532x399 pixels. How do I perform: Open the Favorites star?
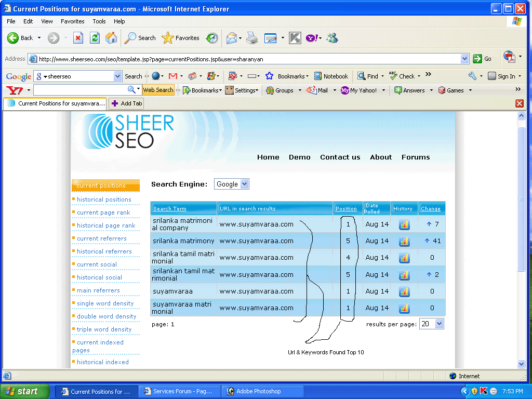click(168, 38)
